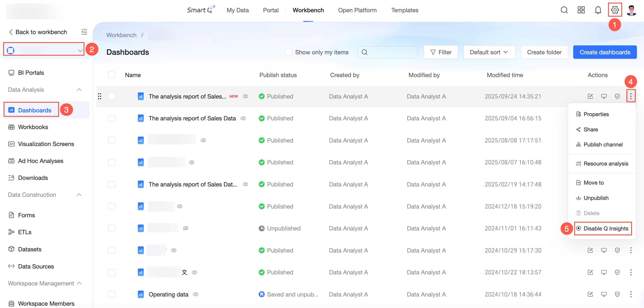This screenshot has width=644, height=308.
Task: Open the settings gear icon
Action: point(615,10)
